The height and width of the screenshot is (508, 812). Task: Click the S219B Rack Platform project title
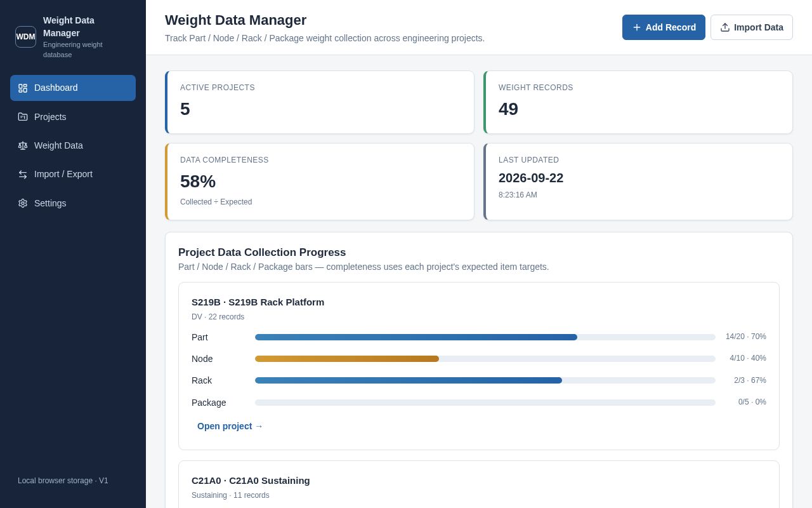[258, 302]
